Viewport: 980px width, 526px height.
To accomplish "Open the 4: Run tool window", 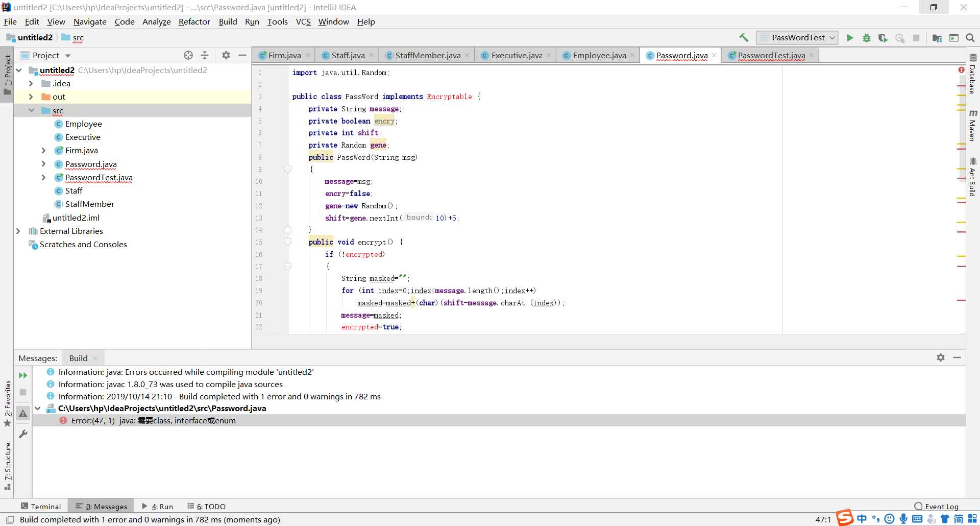I will click(x=157, y=506).
